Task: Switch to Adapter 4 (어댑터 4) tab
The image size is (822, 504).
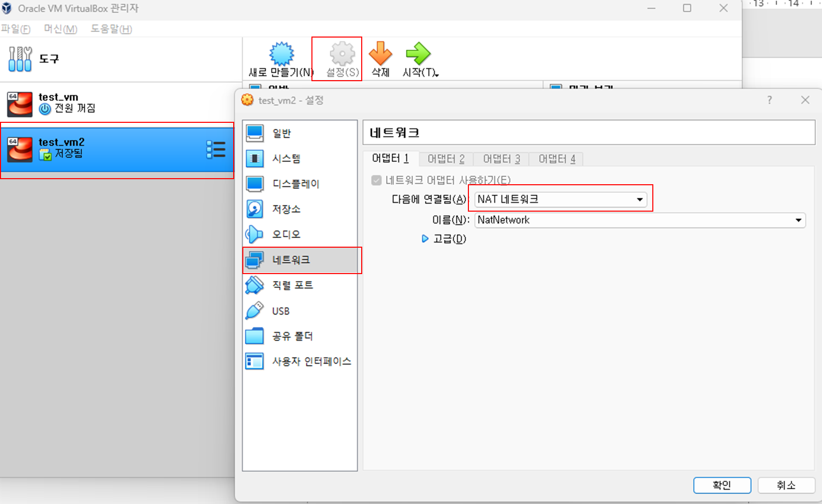Action: coord(557,159)
